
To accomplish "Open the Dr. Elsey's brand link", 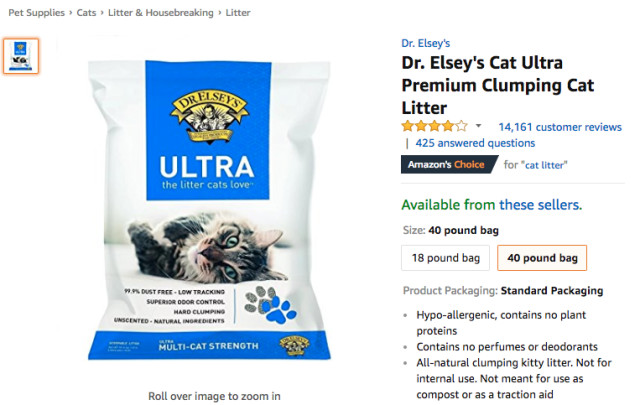I will click(425, 43).
